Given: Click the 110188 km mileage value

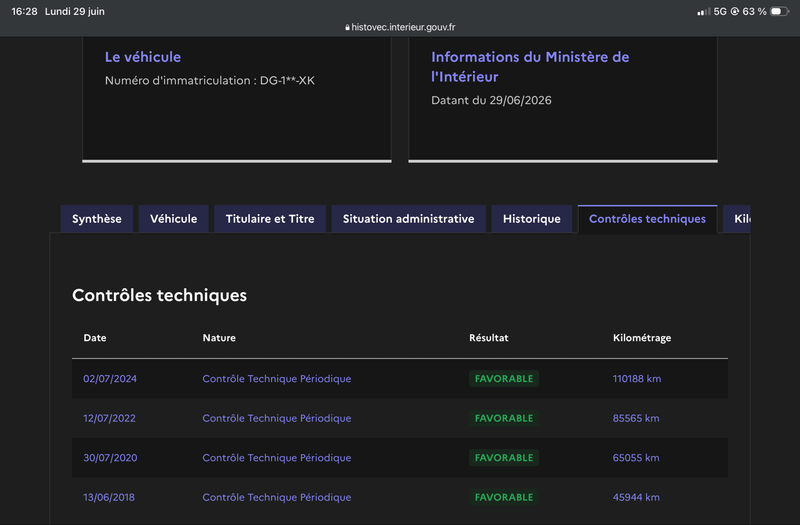Looking at the screenshot, I should [637, 379].
